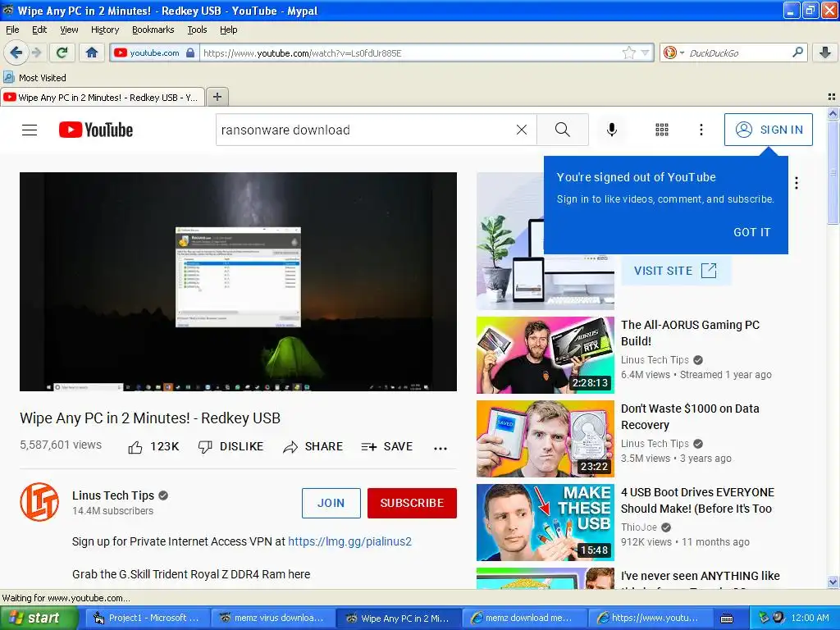Submit search with YouTube magnifier button
This screenshot has height=630, width=840.
[x=563, y=130]
